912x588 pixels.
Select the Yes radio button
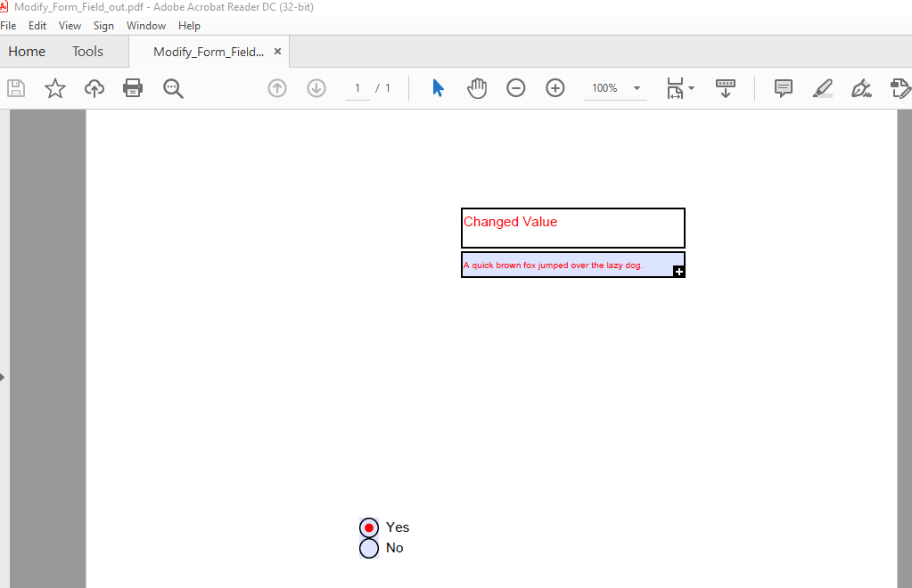point(368,527)
